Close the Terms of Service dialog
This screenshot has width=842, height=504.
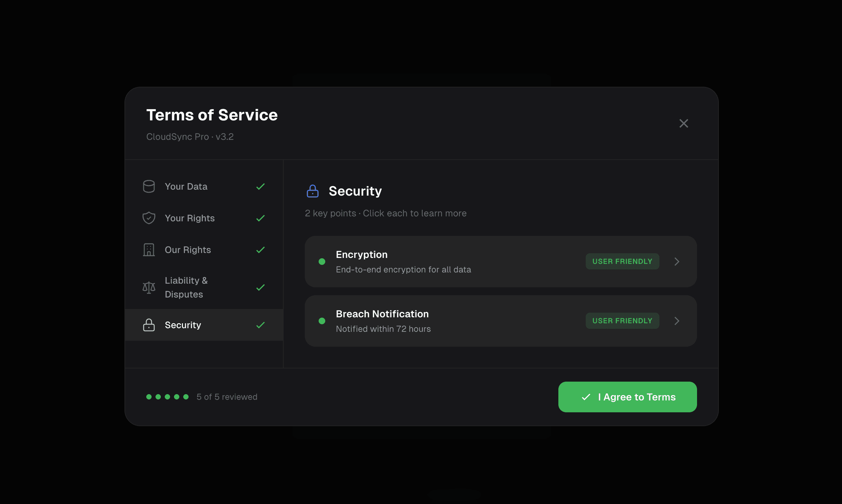(x=684, y=123)
